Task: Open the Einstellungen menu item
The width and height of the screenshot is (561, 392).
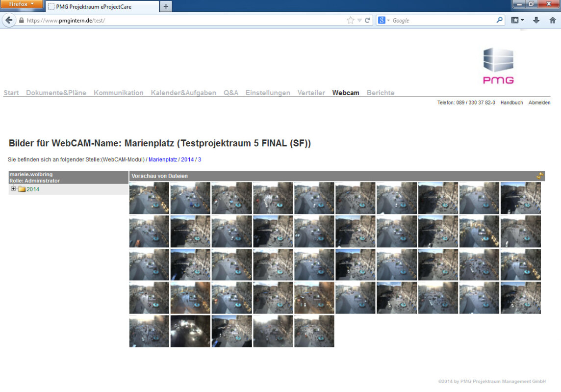Action: pyautogui.click(x=268, y=93)
